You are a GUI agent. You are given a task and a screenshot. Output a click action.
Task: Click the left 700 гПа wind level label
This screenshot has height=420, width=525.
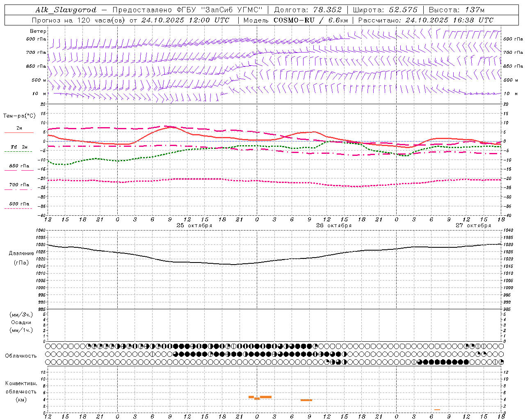coord(36,52)
